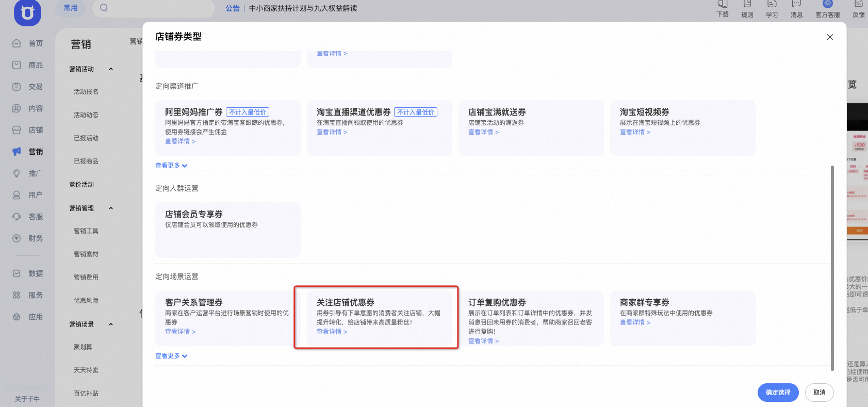The image size is (868, 407).
Task: Open 官方客服 official support icon
Action: [828, 4]
